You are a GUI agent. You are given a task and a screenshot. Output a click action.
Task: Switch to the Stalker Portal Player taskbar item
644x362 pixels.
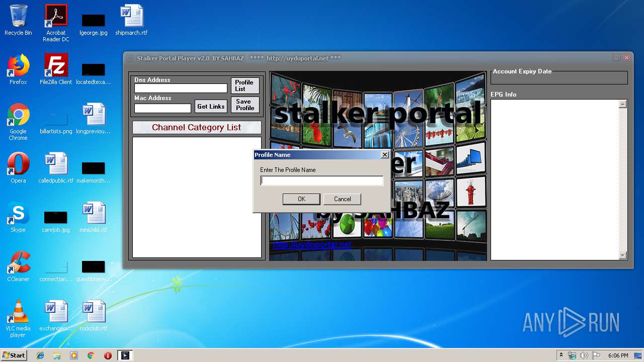125,355
